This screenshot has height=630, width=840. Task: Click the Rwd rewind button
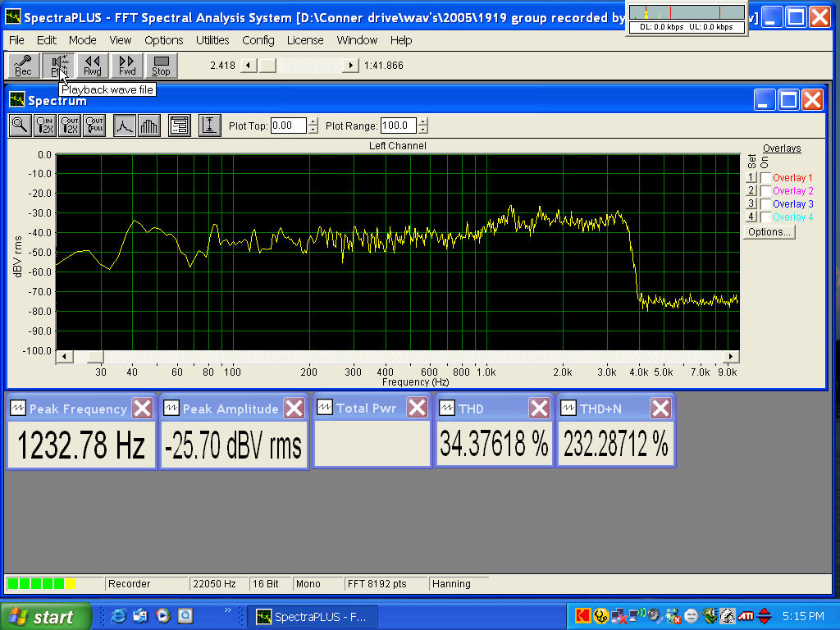click(x=92, y=66)
